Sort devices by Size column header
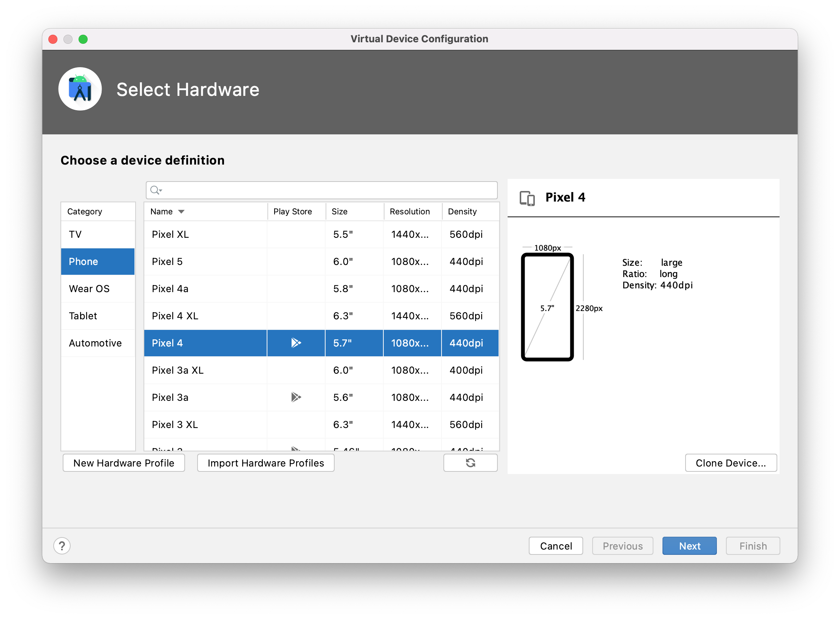Viewport: 840px width, 619px height. tap(340, 212)
